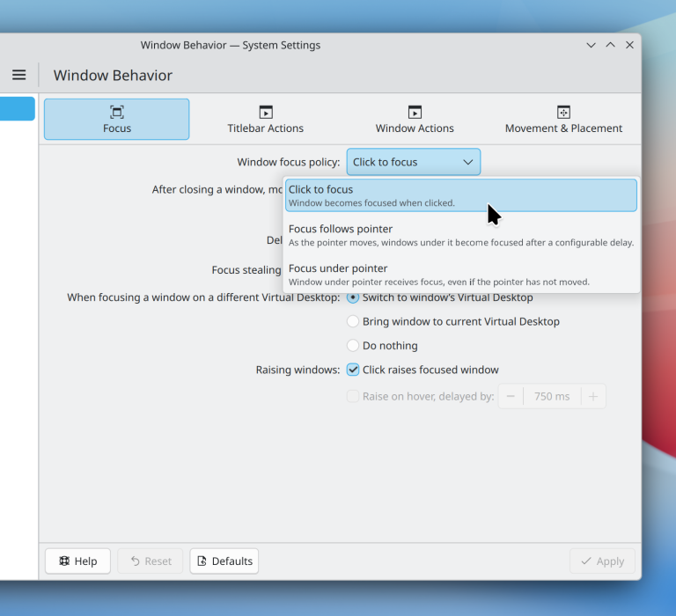Choose Focus follows pointer policy
The image size is (676, 616).
(x=461, y=235)
